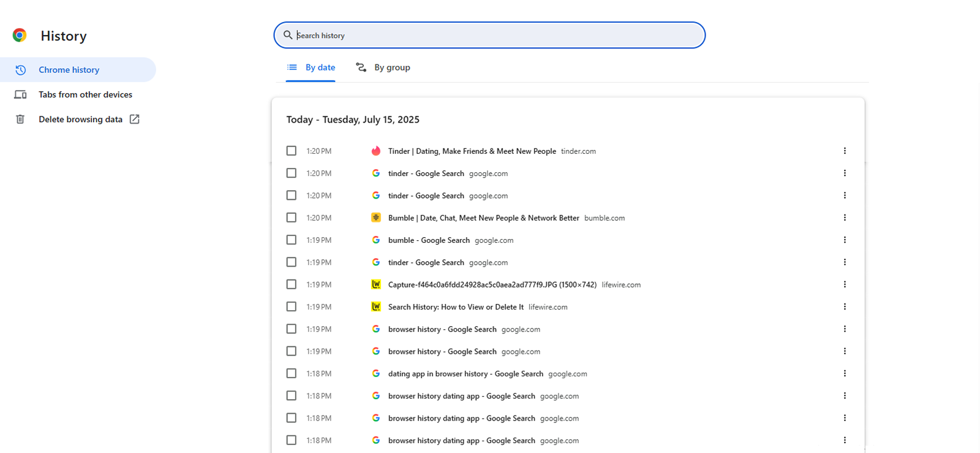Click Google favicon on bumble search row
The width and height of the screenshot is (980, 453).
(x=376, y=240)
